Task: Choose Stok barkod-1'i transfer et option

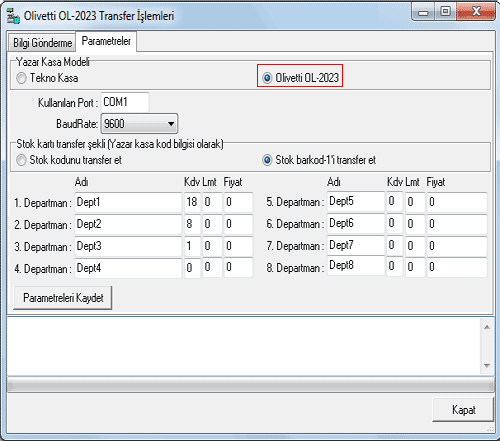Action: [319, 160]
